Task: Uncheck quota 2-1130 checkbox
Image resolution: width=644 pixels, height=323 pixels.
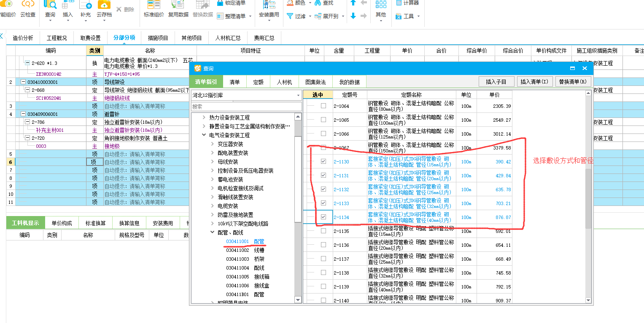Action: tap(323, 161)
